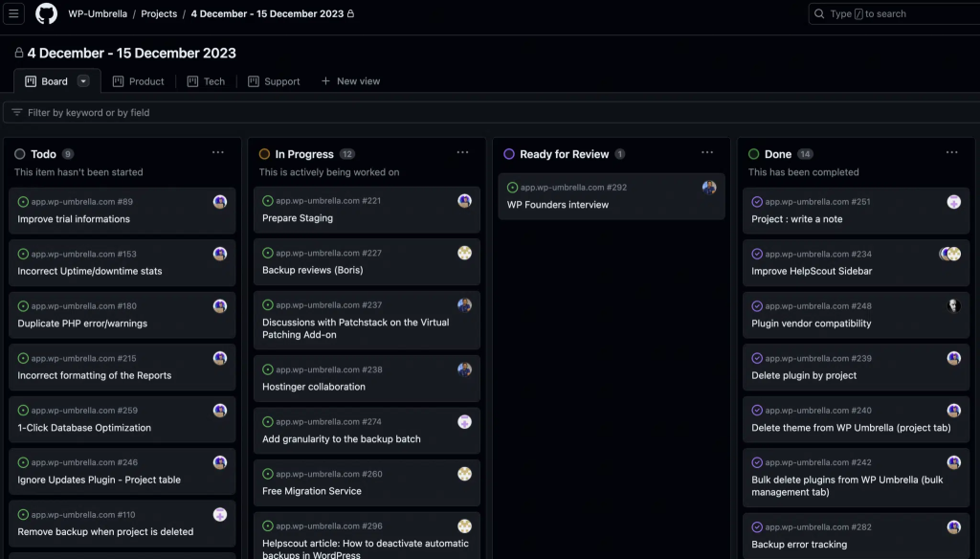The width and height of the screenshot is (980, 559).
Task: Click assignee avatar on Project : write a note
Action: [x=954, y=201]
